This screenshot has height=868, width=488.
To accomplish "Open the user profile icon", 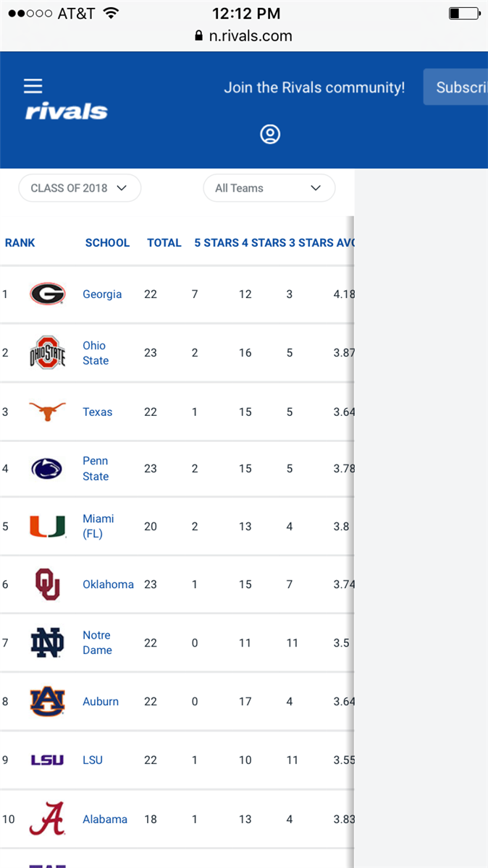I will (270, 135).
